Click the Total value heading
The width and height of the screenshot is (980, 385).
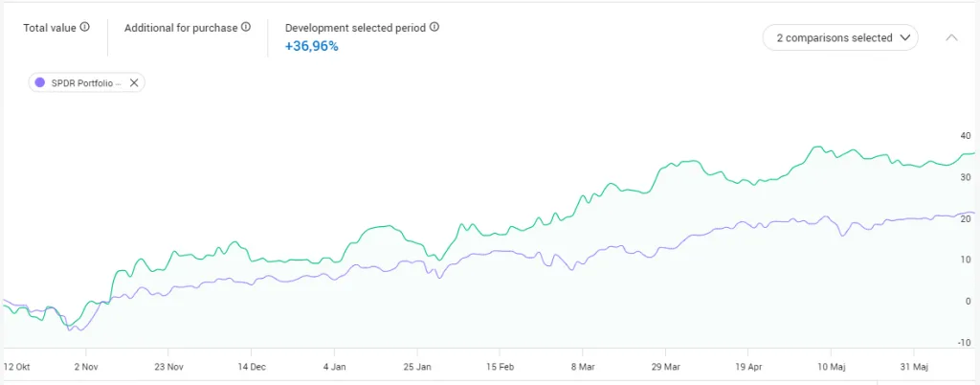coord(50,28)
